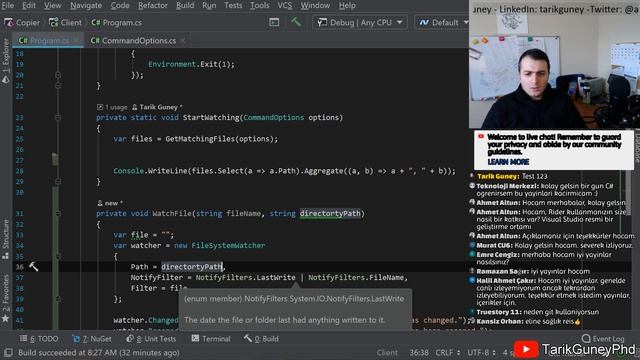
Task: Change UTF-8 file encoding setting
Action: tap(481, 353)
